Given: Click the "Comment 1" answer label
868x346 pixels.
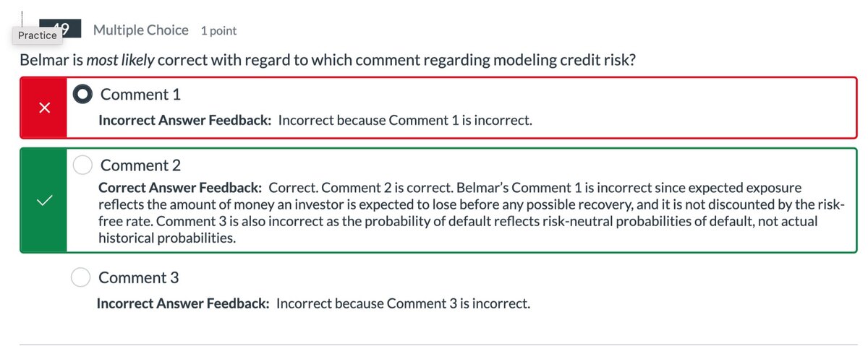Looking at the screenshot, I should 140,95.
